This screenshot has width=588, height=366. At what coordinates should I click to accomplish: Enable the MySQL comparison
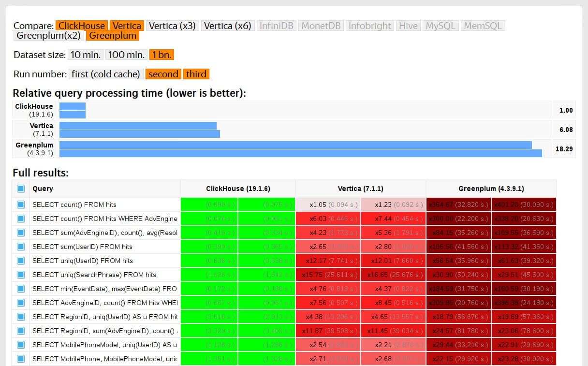pos(440,26)
